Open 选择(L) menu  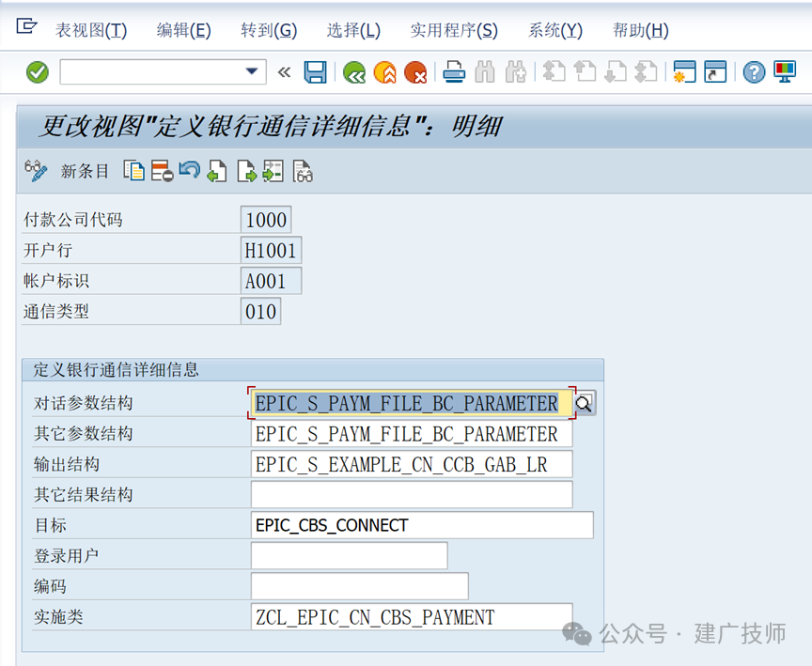coord(353,31)
